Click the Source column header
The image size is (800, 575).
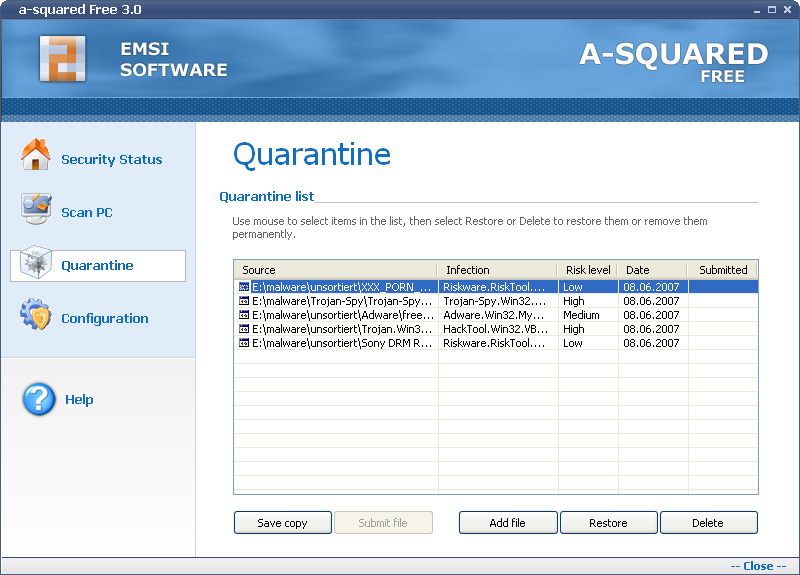pos(335,270)
